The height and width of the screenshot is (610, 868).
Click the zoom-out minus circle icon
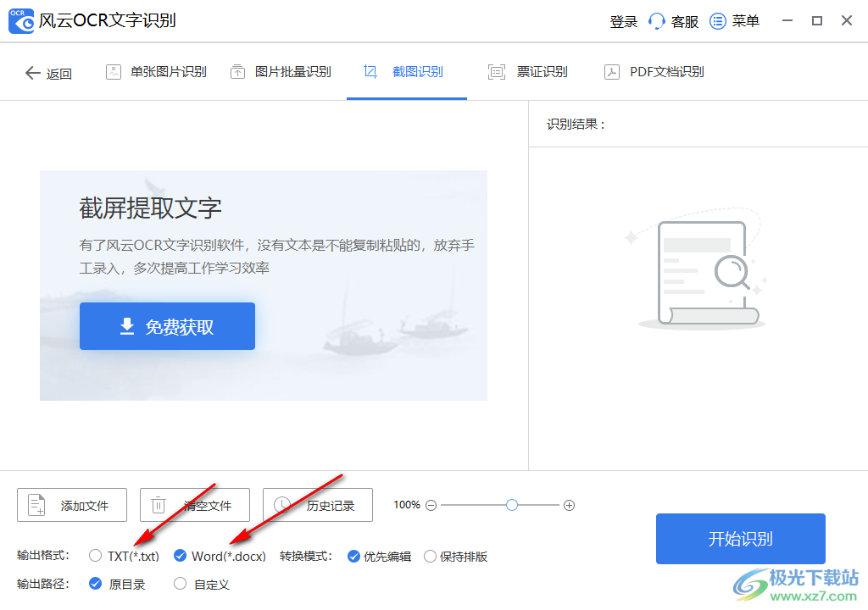tap(431, 505)
